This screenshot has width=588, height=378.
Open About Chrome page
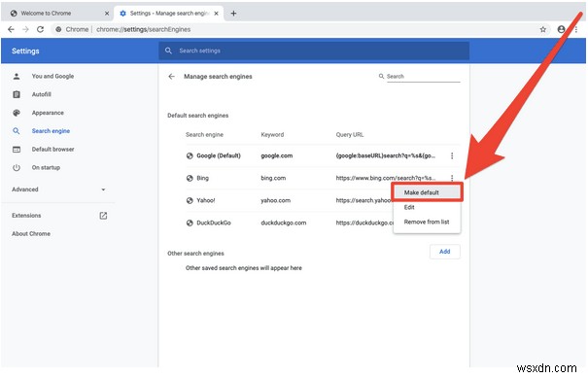click(31, 233)
